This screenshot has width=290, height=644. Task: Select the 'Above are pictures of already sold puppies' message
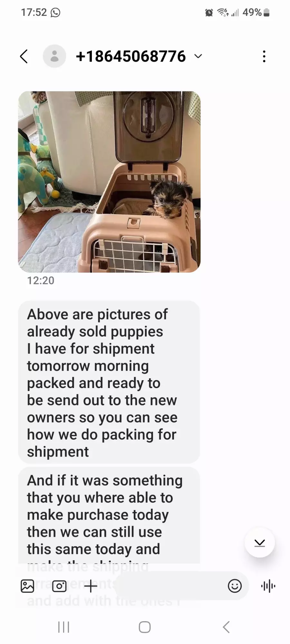click(109, 382)
